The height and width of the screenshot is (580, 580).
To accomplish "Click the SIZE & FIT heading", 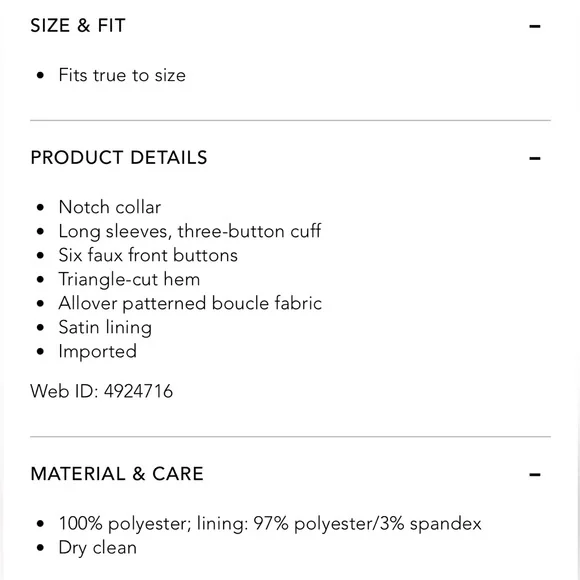I will (78, 26).
